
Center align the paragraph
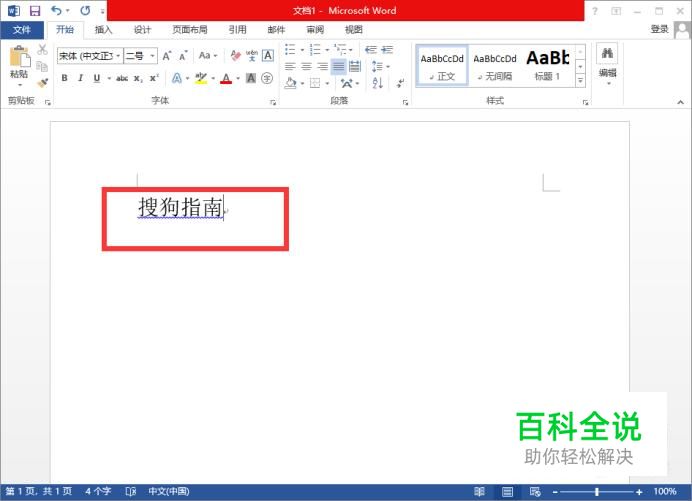pos(306,67)
